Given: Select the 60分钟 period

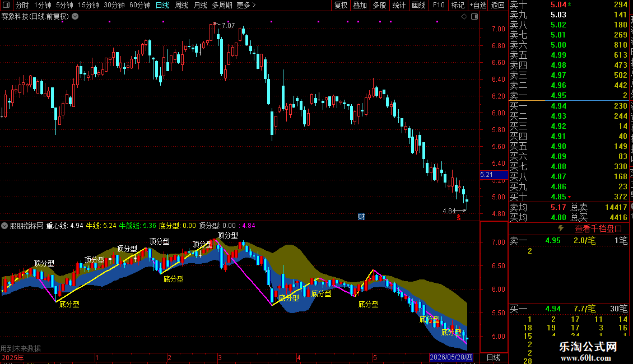Looking at the screenshot, I should point(140,5).
